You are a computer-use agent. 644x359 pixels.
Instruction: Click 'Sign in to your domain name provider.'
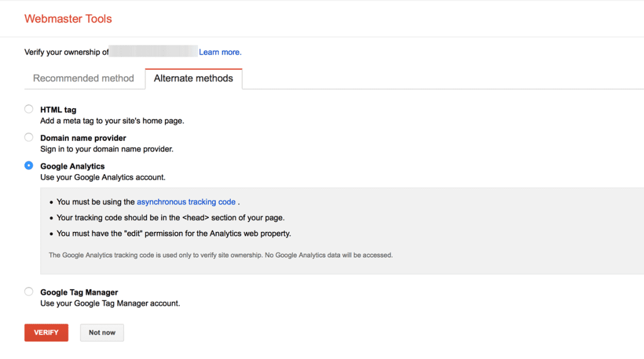coord(107,149)
